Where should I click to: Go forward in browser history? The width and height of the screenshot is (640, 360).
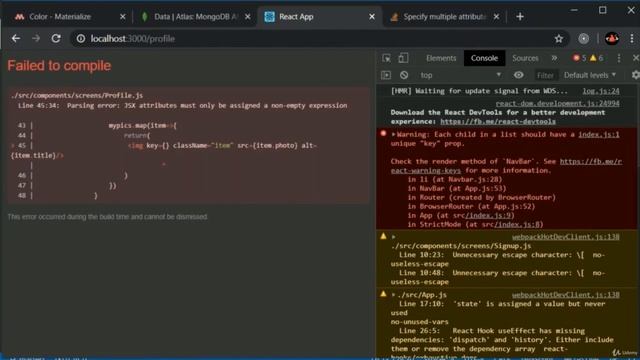coord(36,38)
